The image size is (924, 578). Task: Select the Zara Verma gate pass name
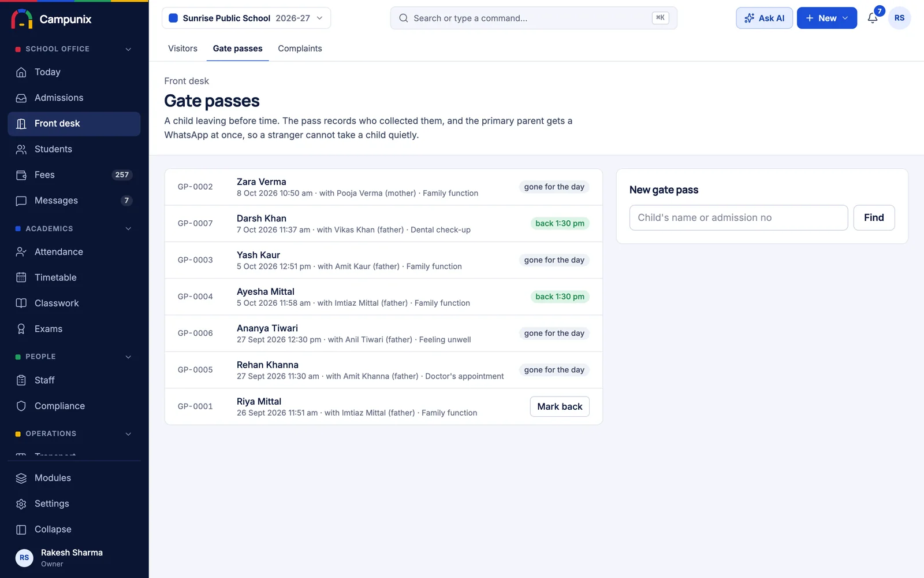pyautogui.click(x=262, y=182)
